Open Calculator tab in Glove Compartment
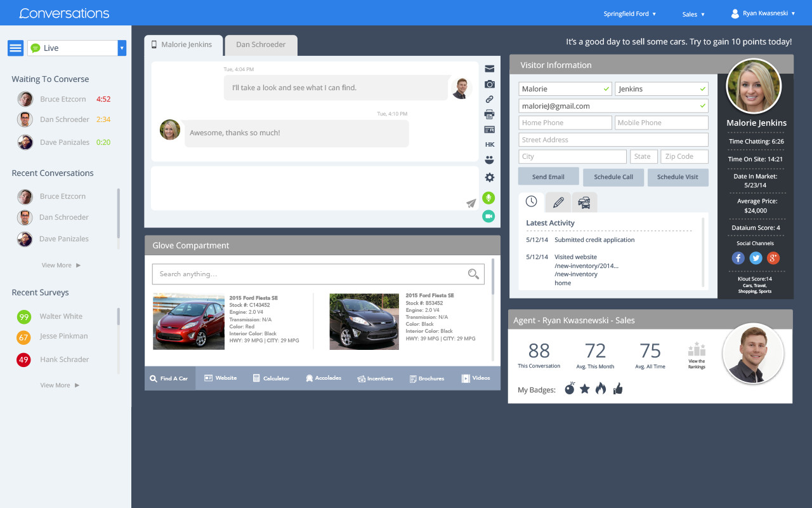Viewport: 812px width, 508px height. 271,378
